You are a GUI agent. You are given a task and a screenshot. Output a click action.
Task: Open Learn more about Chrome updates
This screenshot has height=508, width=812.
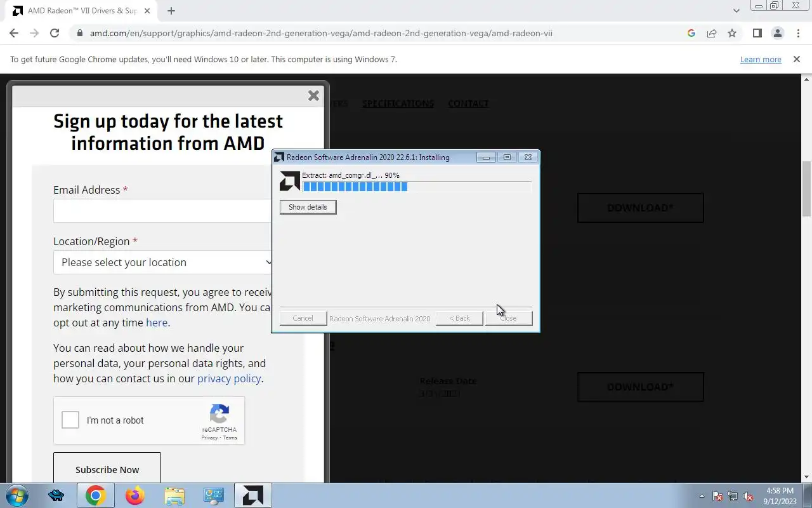(x=761, y=59)
